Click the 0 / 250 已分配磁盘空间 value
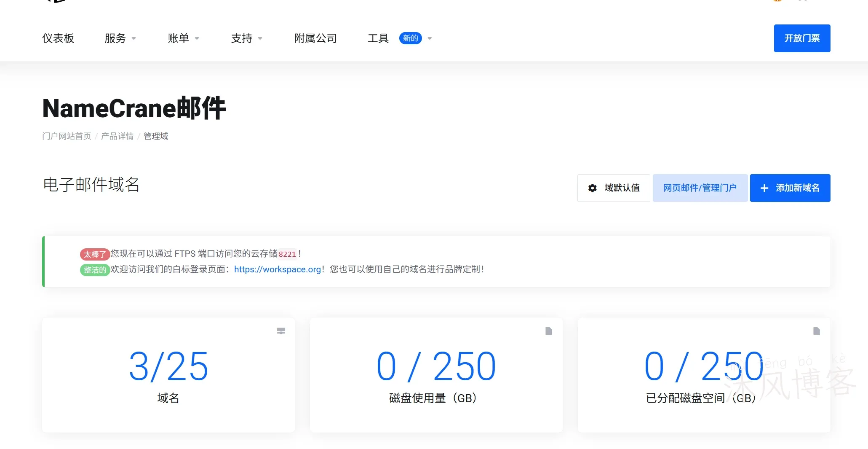This screenshot has height=449, width=868. tap(704, 367)
